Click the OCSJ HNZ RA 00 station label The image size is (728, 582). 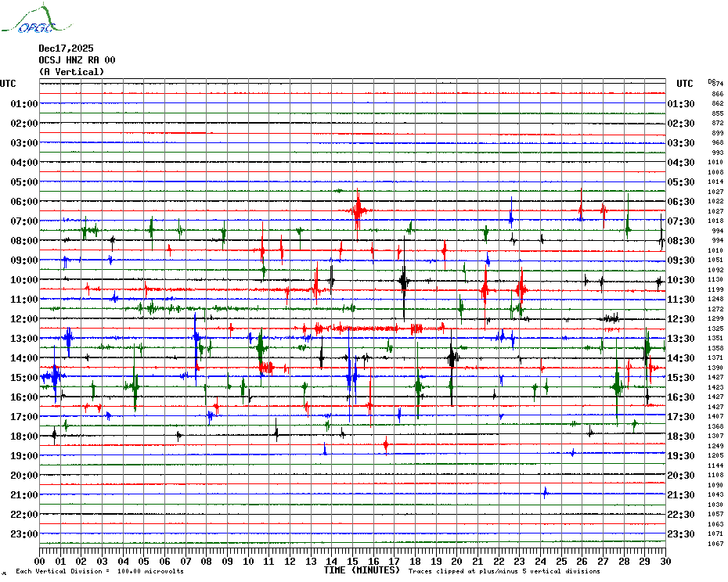[77, 60]
